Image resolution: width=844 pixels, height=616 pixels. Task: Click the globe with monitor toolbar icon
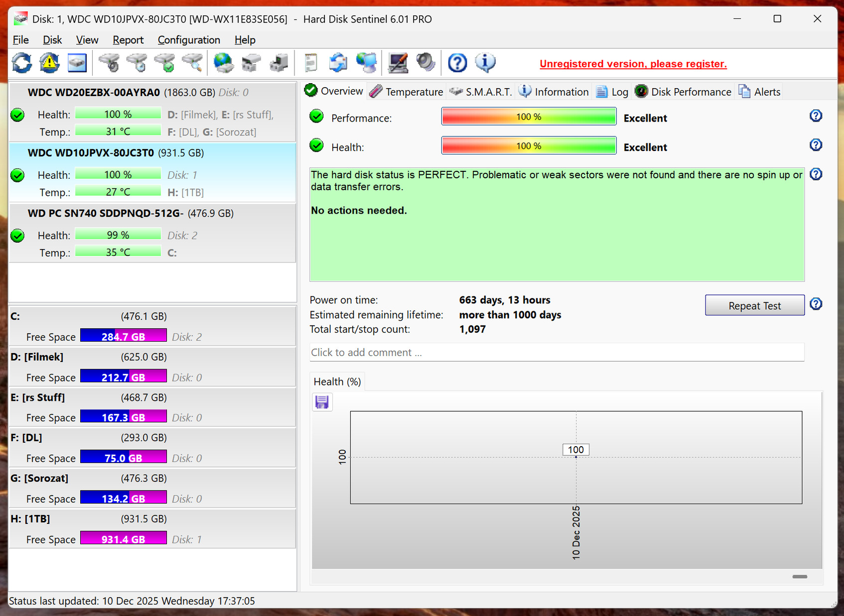pyautogui.click(x=367, y=63)
